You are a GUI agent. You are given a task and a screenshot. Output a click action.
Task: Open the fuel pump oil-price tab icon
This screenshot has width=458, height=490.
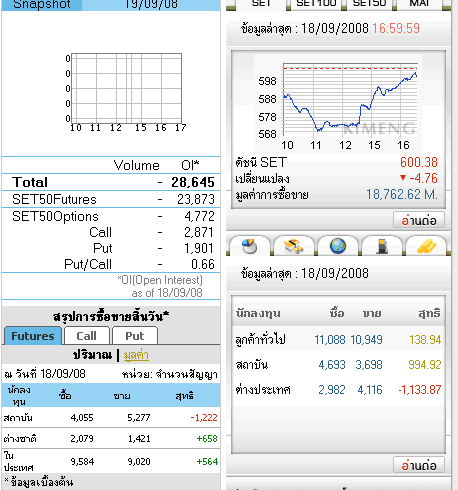tap(382, 246)
